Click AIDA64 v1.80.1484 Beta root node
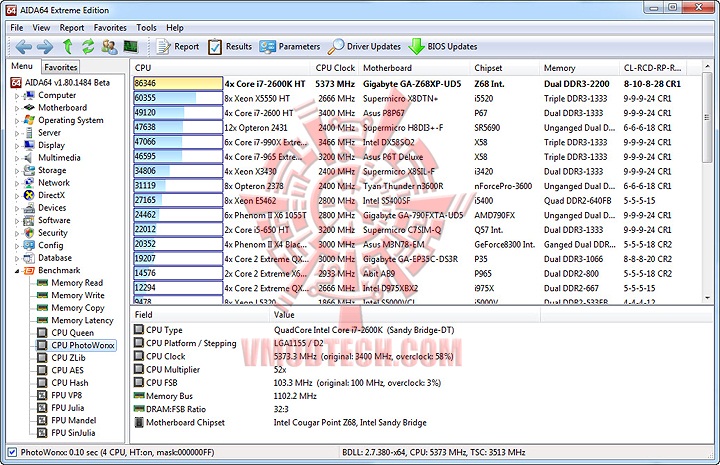The width and height of the screenshot is (720, 465). [67, 83]
